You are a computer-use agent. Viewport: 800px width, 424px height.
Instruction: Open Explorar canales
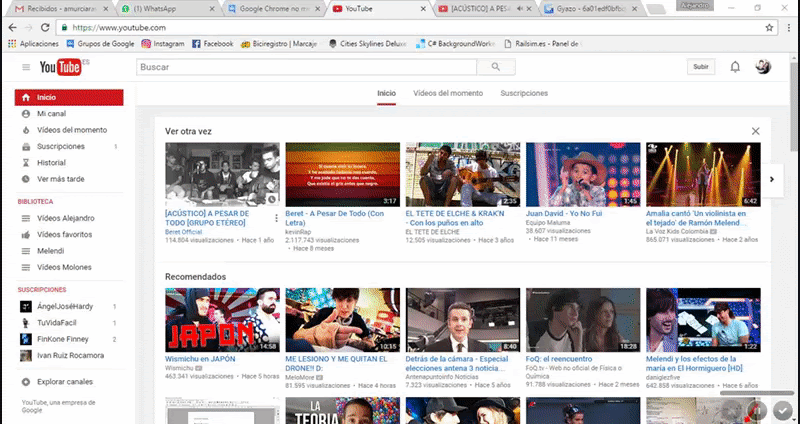point(69,382)
